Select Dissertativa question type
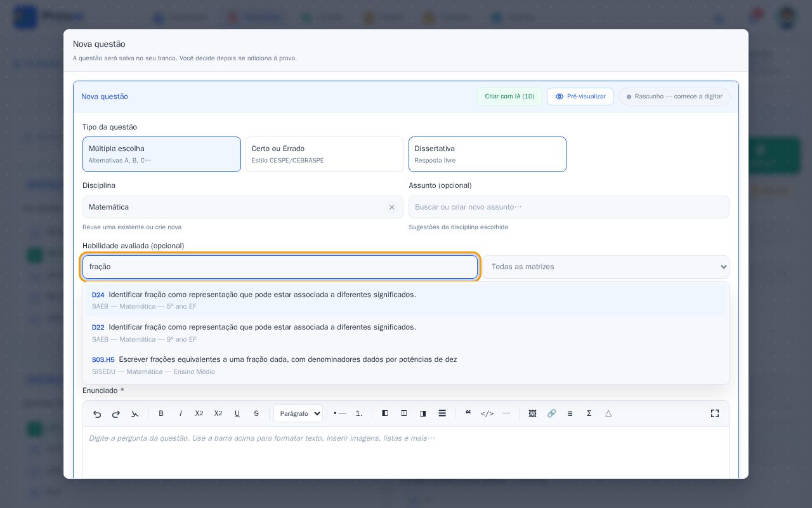Screen dimensions: 812x508 [487, 154]
